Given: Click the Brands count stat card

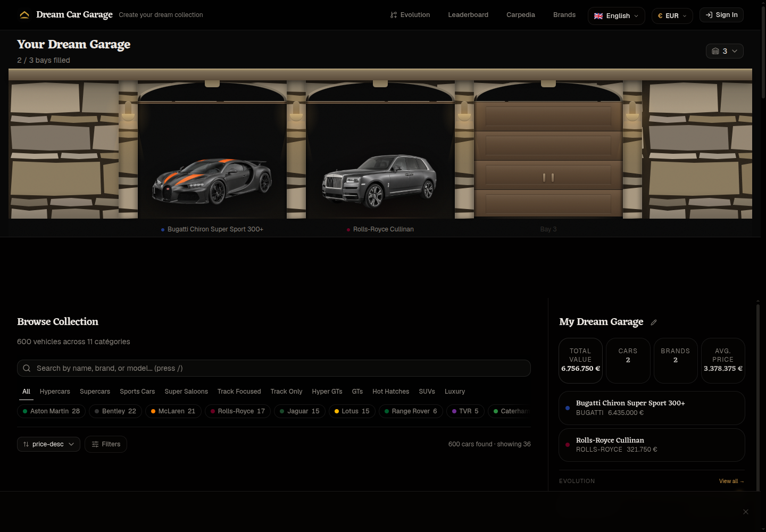Looking at the screenshot, I should [676, 361].
